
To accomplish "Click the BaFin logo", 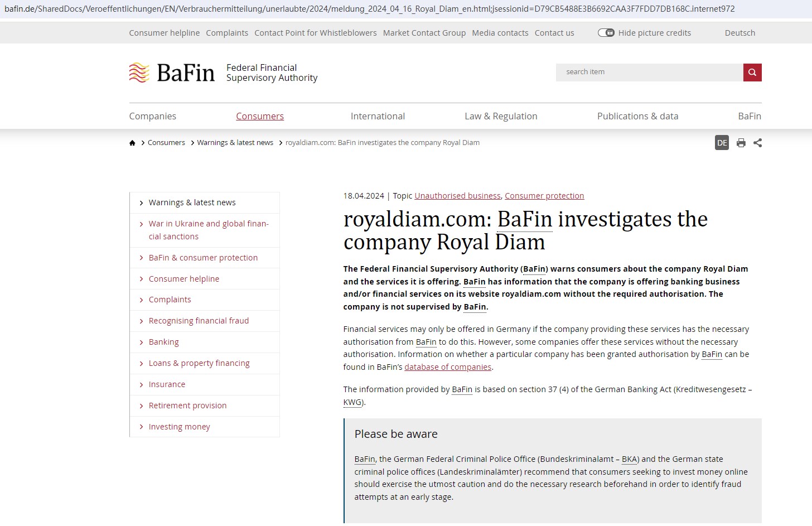I will [172, 73].
